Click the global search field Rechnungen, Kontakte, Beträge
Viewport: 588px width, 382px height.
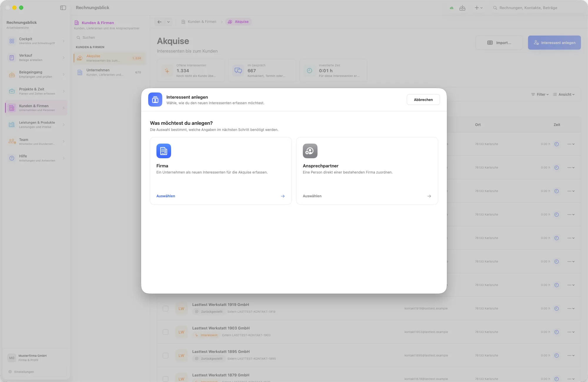coord(536,8)
